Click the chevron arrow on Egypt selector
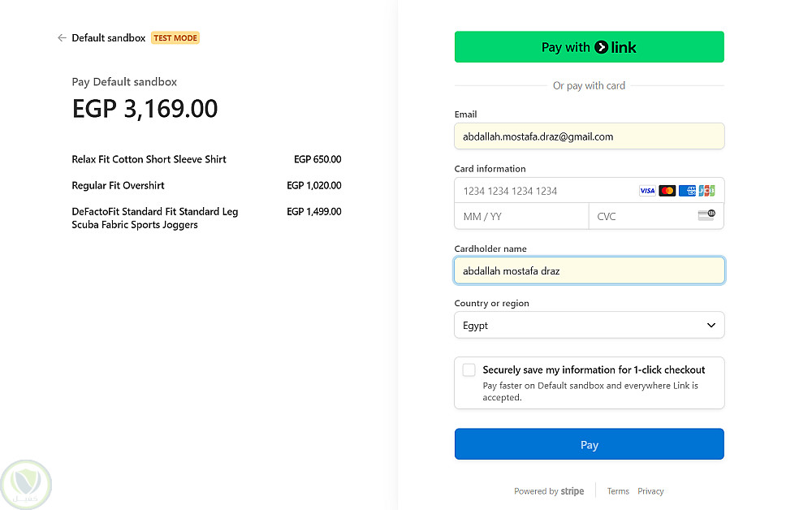The height and width of the screenshot is (510, 812). click(x=711, y=326)
